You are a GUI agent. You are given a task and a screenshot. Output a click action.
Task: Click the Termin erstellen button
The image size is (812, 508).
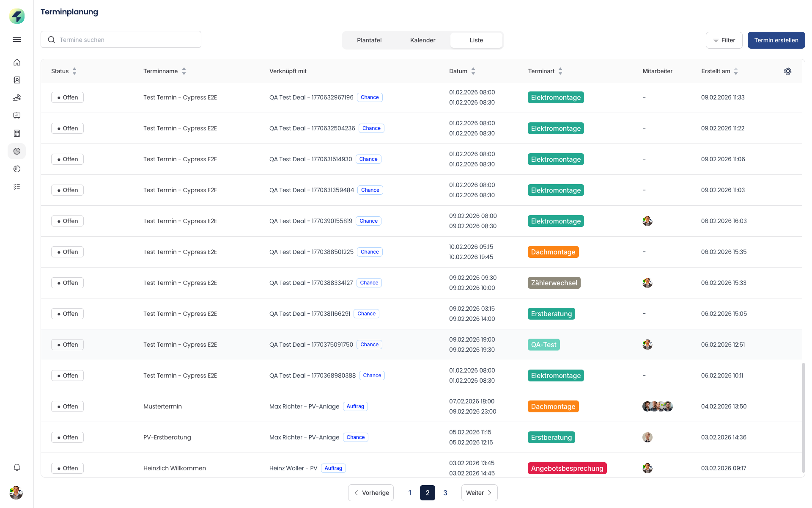point(776,40)
